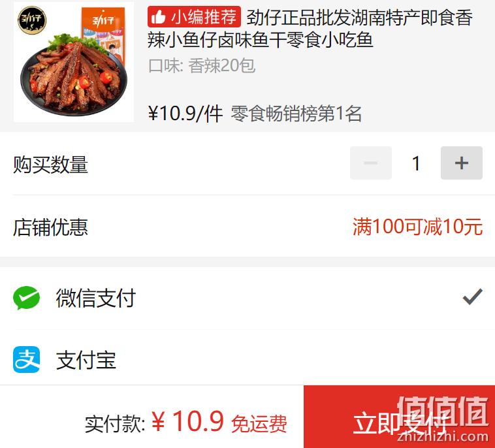Click the 零食畅销榜第1名 ranking label
The height and width of the screenshot is (448, 495).
(x=296, y=114)
